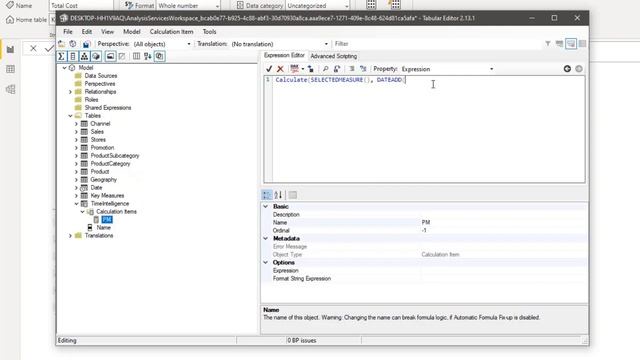This screenshot has height=360, width=640.
Task: Toggle columns display in tree toolbar
Action: (73, 56)
